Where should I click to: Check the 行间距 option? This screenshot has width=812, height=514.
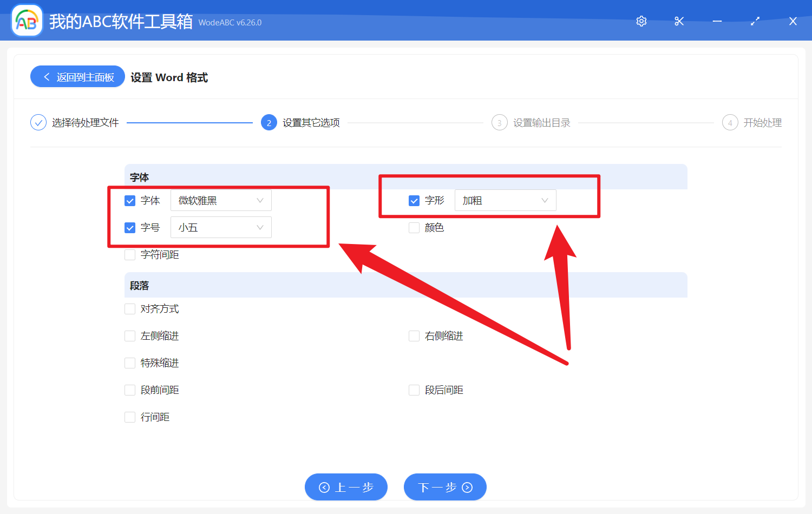point(130,417)
